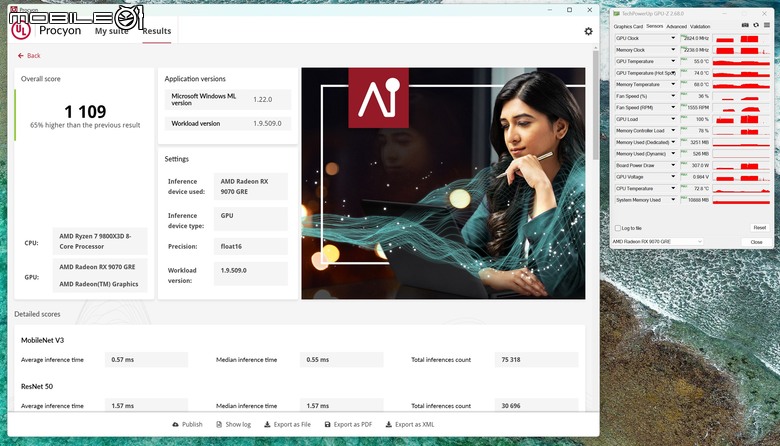Expand the System Memory Used dropdown
The image size is (780, 446).
[673, 200]
